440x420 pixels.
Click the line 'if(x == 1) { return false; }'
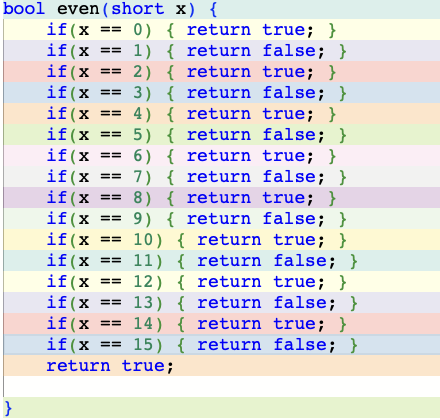tap(221, 51)
